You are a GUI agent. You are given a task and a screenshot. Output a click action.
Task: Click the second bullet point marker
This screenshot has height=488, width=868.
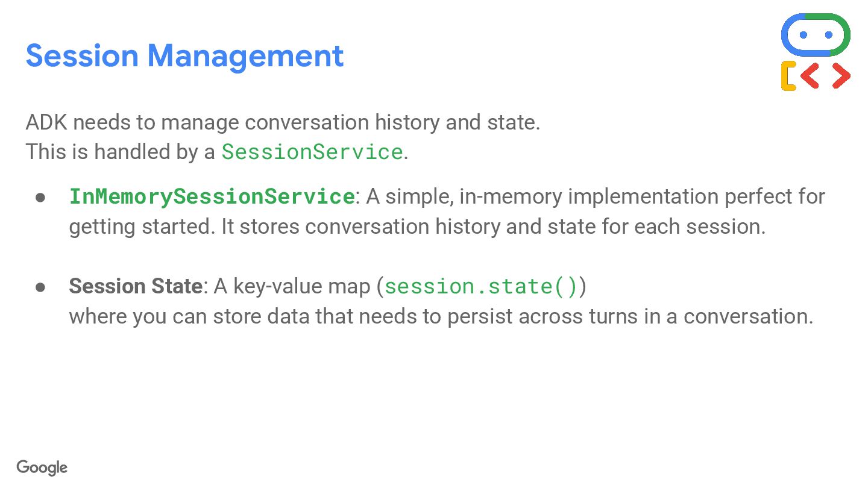click(x=41, y=286)
